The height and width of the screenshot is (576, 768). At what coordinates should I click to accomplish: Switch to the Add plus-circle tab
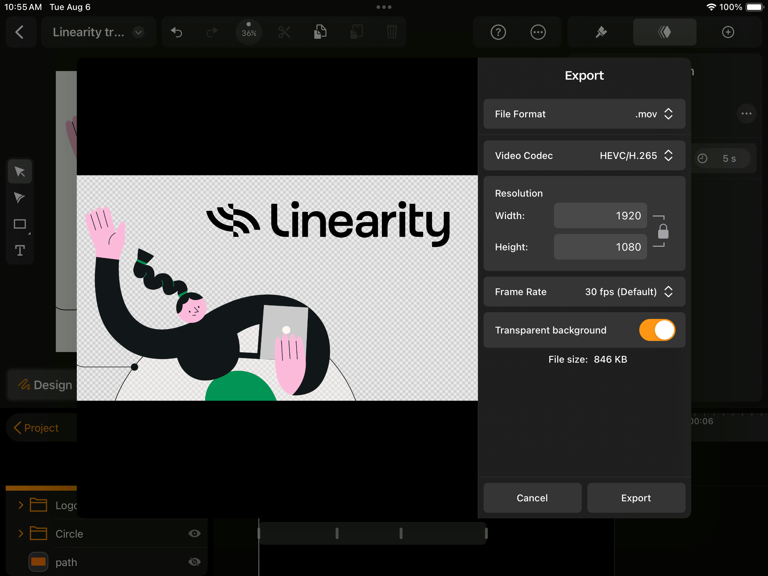728,32
